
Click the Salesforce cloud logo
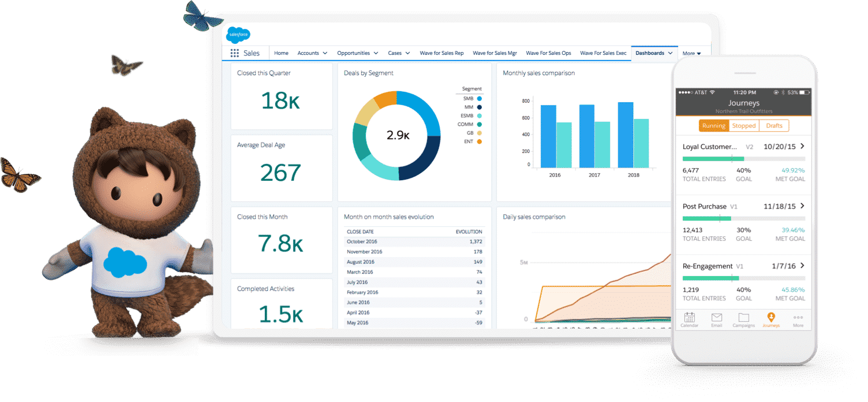click(x=238, y=35)
